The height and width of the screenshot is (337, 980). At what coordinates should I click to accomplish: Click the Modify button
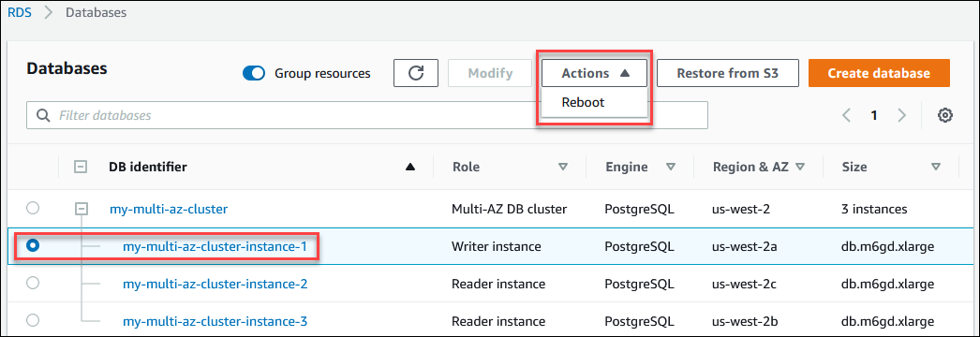(490, 73)
